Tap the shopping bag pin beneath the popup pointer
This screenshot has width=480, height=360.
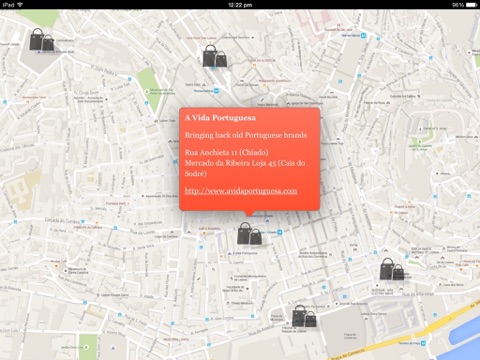point(249,234)
